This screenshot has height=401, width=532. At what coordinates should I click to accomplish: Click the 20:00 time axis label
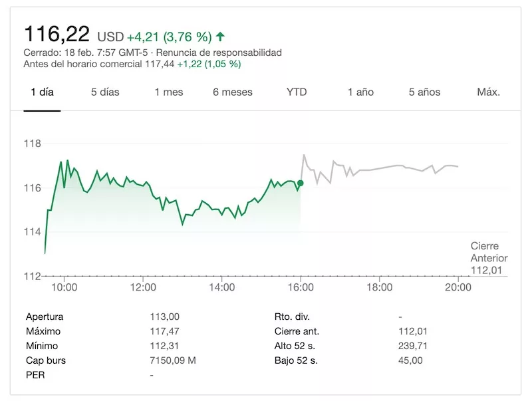458,287
